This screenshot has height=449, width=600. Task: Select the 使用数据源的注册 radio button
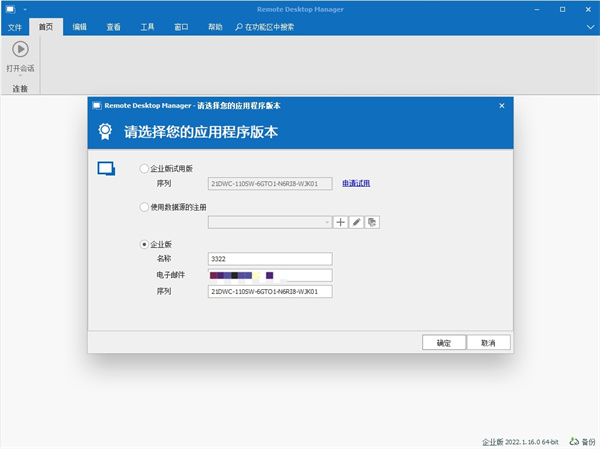[144, 207]
